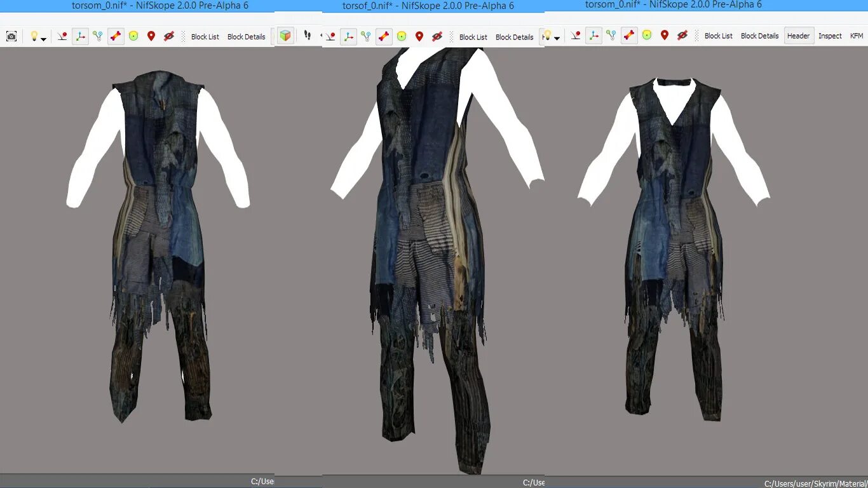Screen dimensions: 868x488
Task: Toggle red bone icon in torsof_0 window
Action: coord(384,37)
